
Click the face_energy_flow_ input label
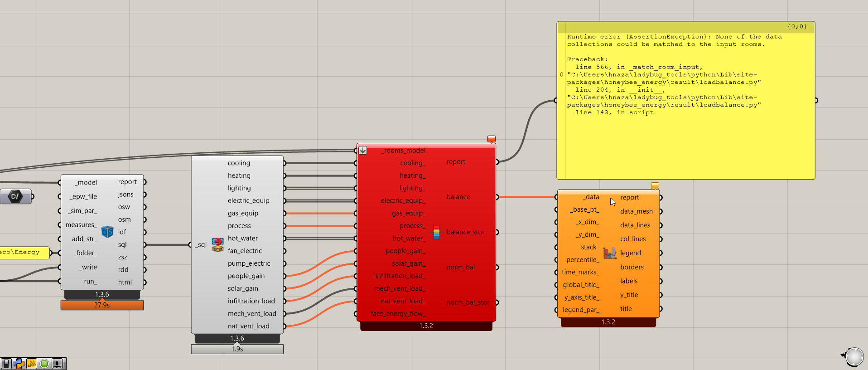point(398,314)
